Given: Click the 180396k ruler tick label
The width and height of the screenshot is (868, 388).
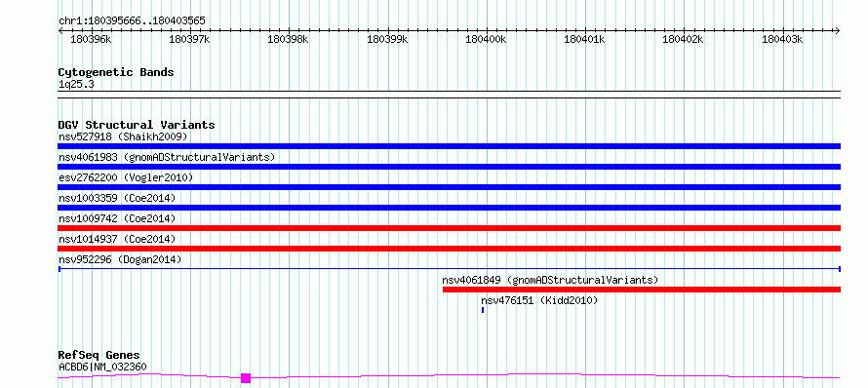Looking at the screenshot, I should coord(92,39).
